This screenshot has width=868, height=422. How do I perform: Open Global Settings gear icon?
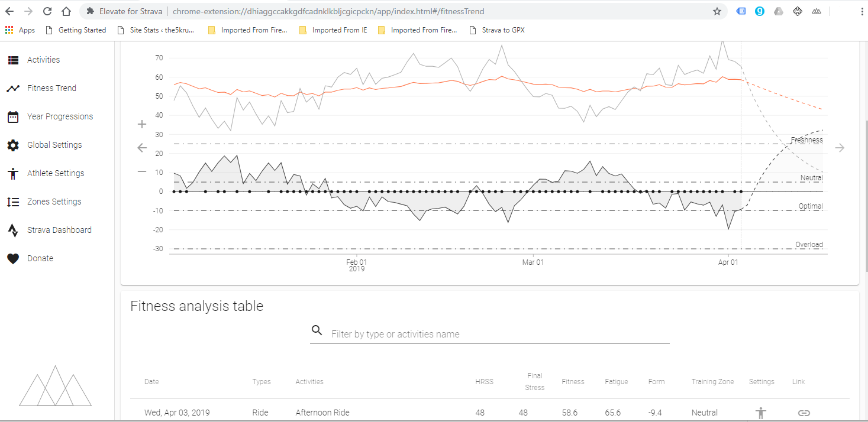click(x=12, y=144)
